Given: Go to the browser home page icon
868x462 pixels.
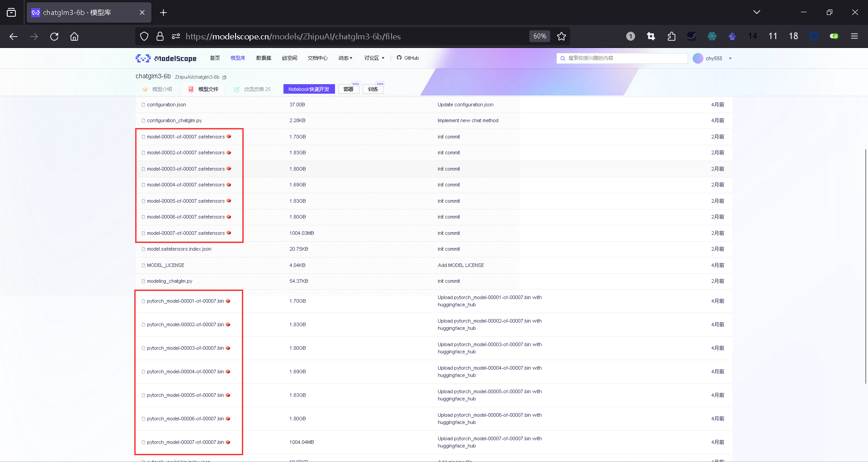Looking at the screenshot, I should (x=75, y=37).
